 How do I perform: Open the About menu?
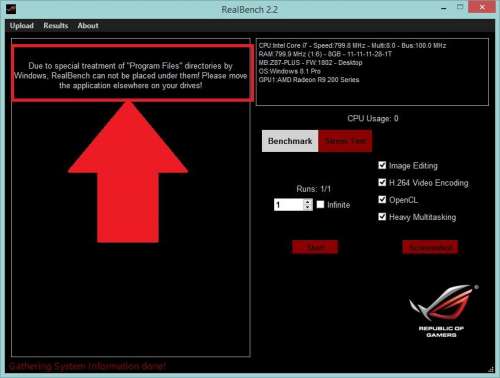(x=88, y=26)
